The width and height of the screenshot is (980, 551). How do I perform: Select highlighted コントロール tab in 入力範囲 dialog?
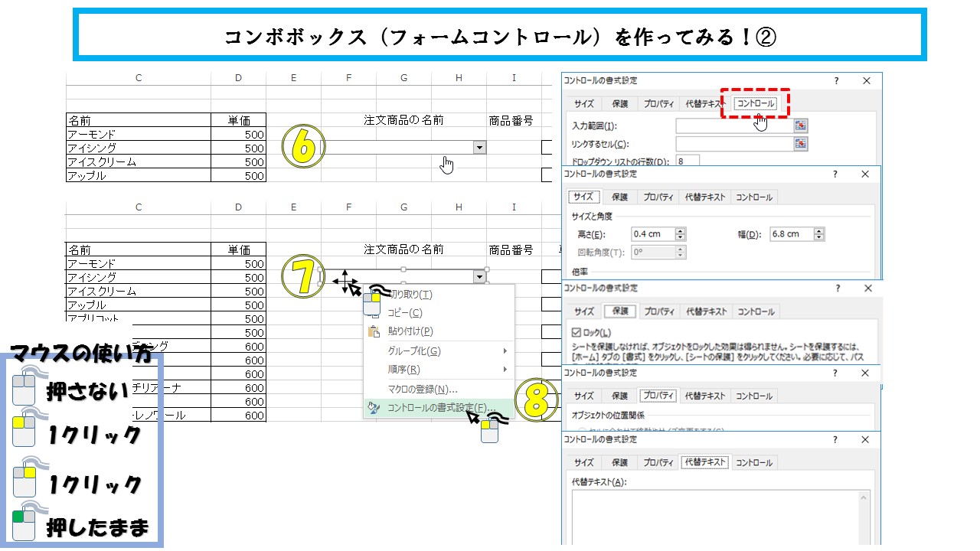point(755,104)
